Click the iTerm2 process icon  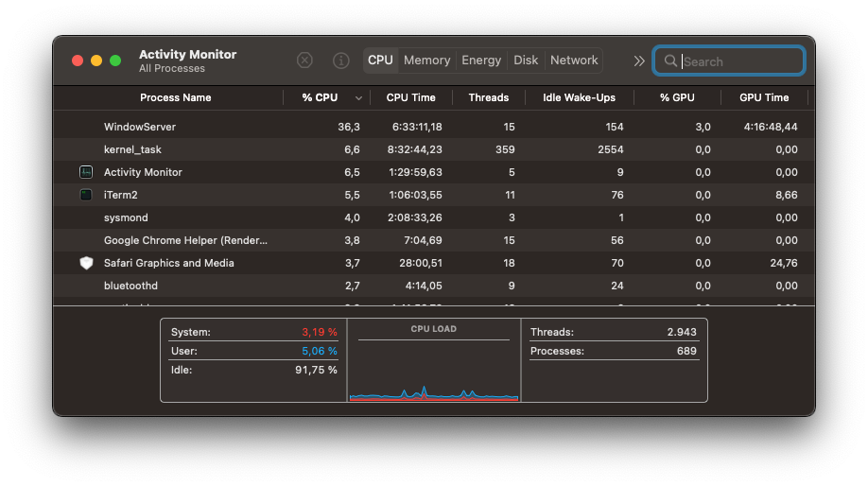(x=86, y=195)
